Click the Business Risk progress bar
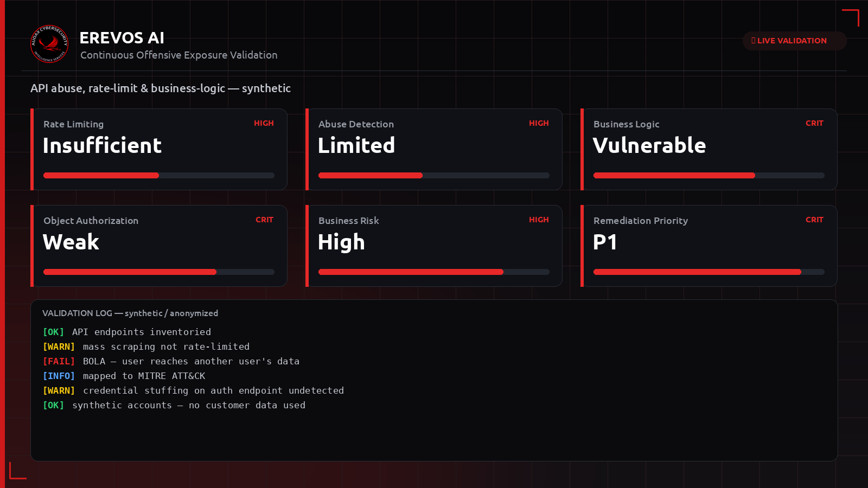The width and height of the screenshot is (868, 488). click(x=434, y=272)
